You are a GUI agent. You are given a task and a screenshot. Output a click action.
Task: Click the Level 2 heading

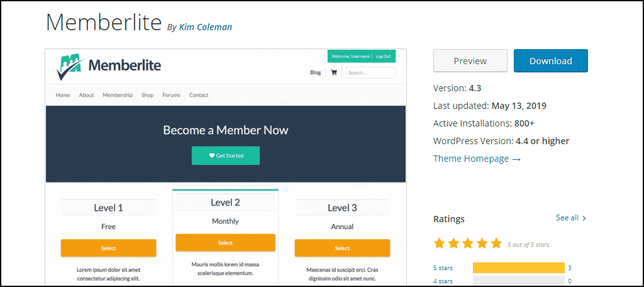225,202
